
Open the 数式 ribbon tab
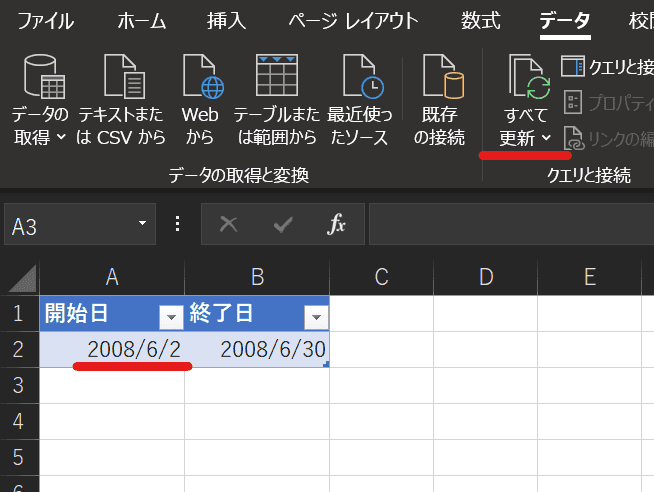(x=481, y=20)
